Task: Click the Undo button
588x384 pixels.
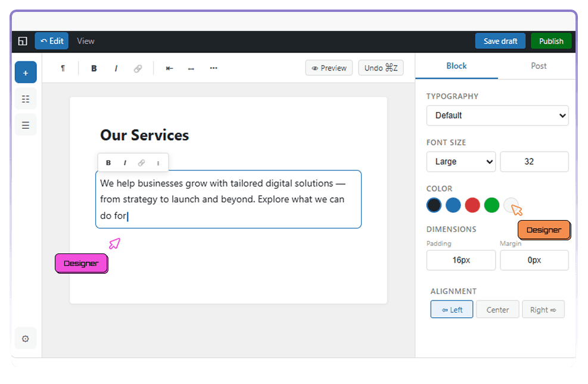Action: tap(381, 68)
